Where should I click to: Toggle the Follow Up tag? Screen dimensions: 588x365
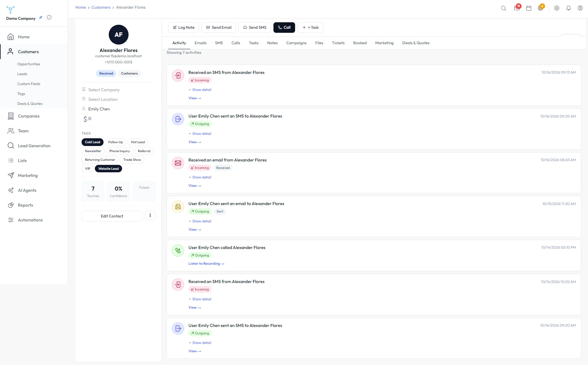(x=116, y=142)
